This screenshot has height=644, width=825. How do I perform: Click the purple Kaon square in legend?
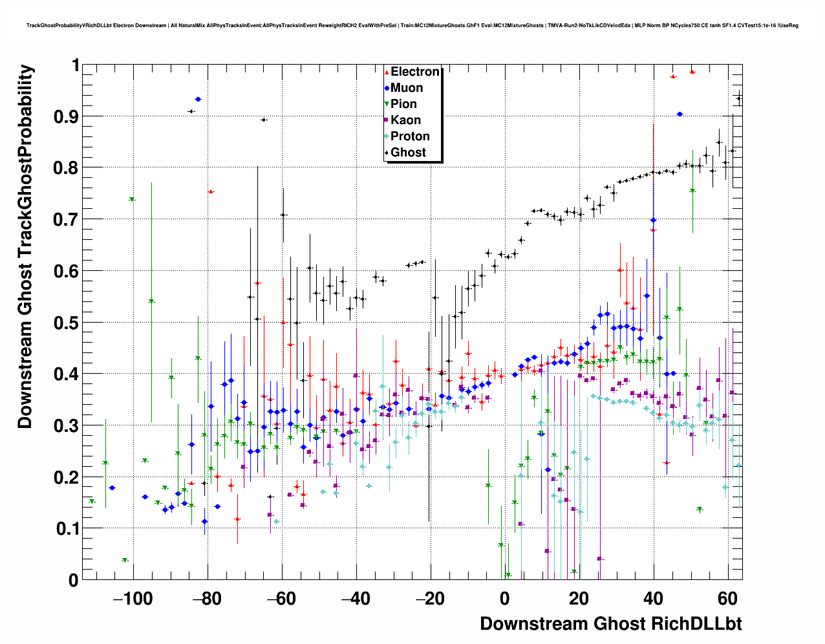387,120
